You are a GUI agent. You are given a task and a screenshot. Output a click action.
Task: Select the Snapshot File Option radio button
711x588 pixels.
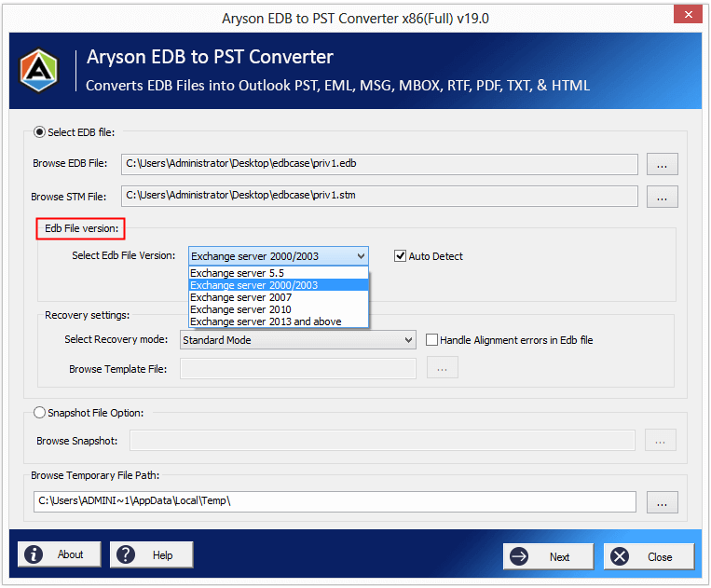click(x=39, y=413)
